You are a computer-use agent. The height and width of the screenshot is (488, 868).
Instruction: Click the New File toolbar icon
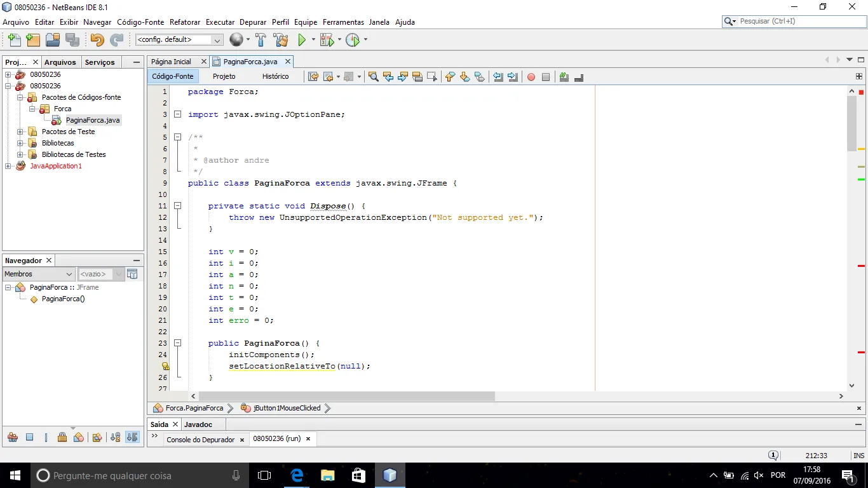[x=14, y=40]
